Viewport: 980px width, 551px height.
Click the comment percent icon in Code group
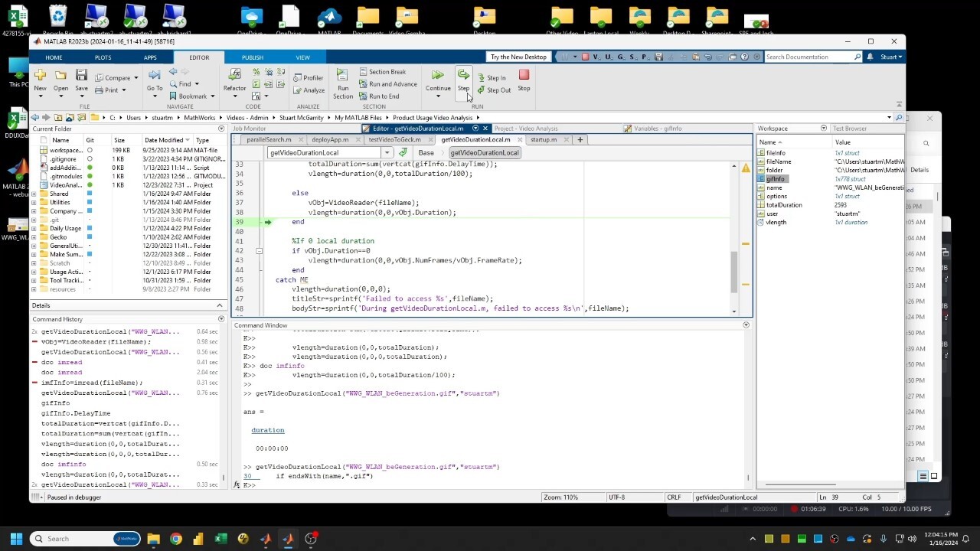coord(256,72)
